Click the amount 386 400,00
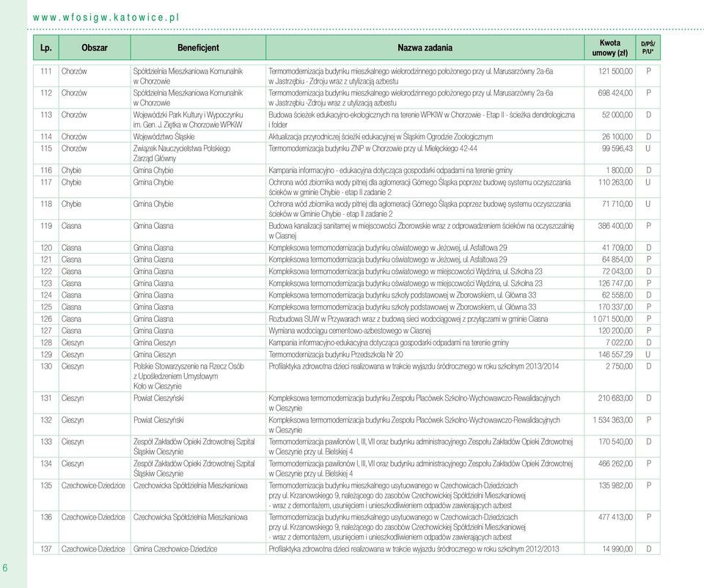 (615, 226)
